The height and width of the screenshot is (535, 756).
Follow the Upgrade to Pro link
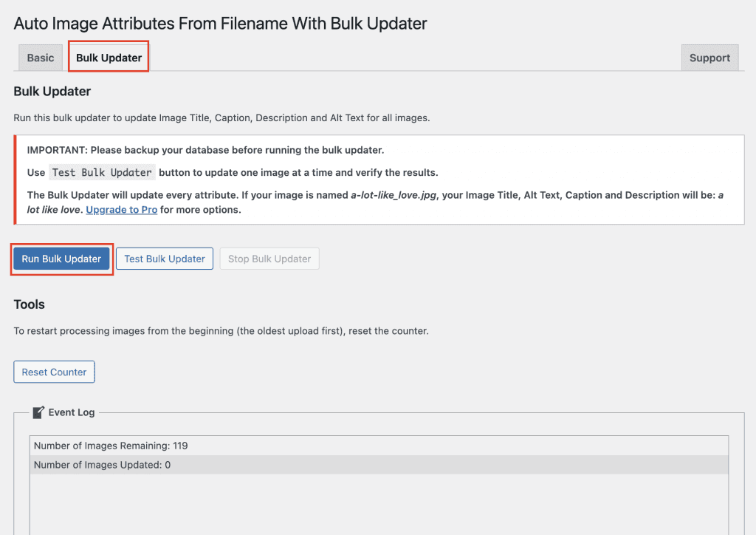(x=121, y=209)
